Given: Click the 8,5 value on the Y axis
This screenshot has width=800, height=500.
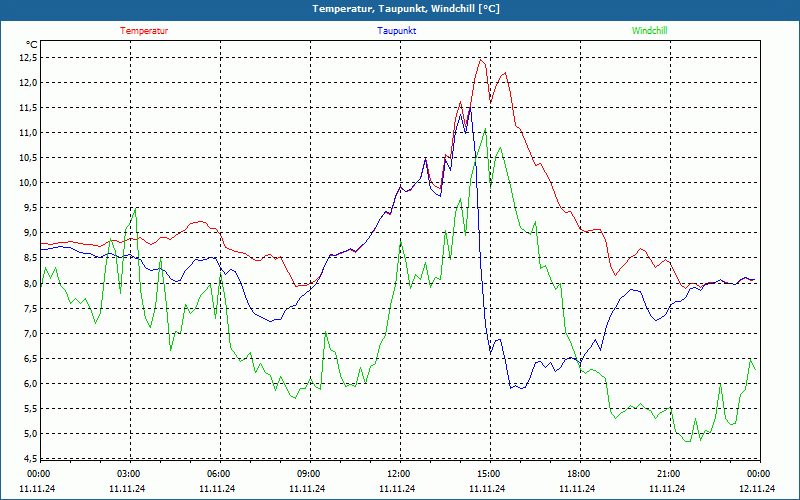Looking at the screenshot, I should (31, 258).
